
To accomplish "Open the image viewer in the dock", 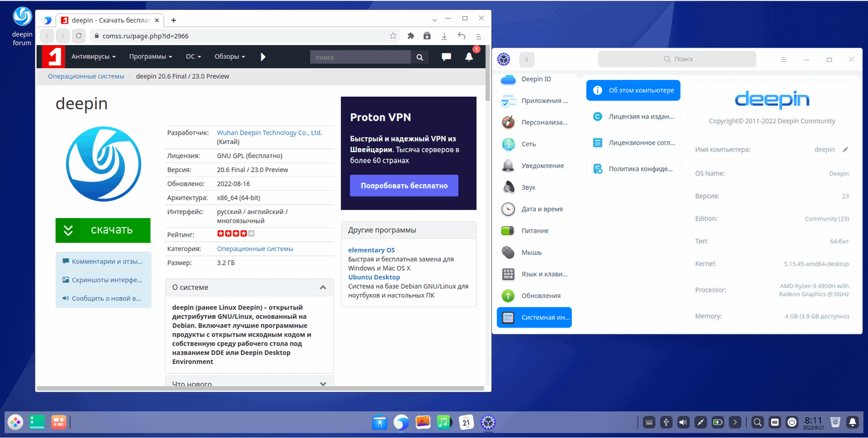I will (x=423, y=422).
